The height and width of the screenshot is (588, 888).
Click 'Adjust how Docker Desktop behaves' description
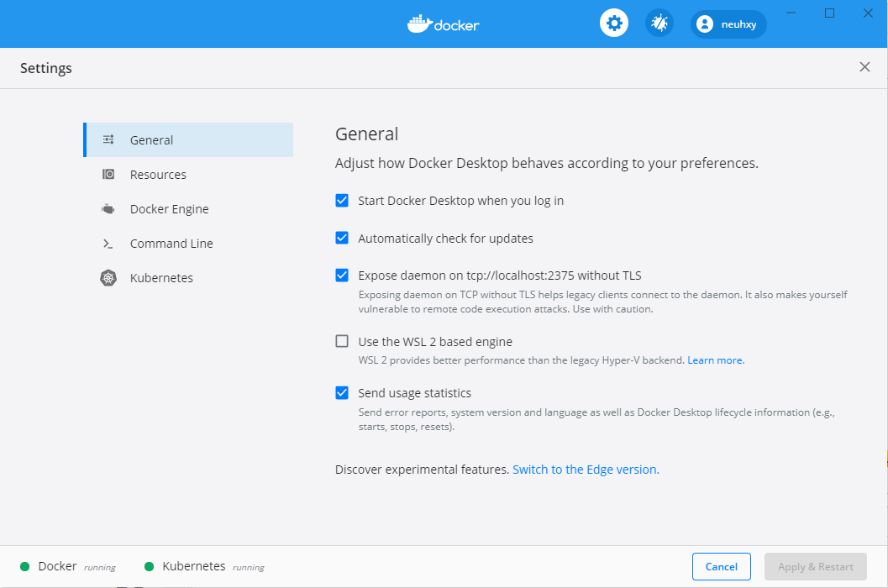[x=547, y=163]
